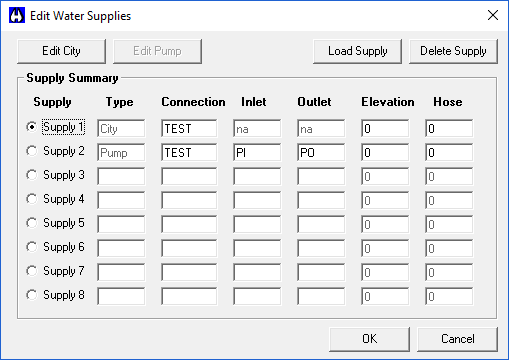The image size is (509, 360).
Task: Click the Delete Supply button
Action: coord(453,51)
